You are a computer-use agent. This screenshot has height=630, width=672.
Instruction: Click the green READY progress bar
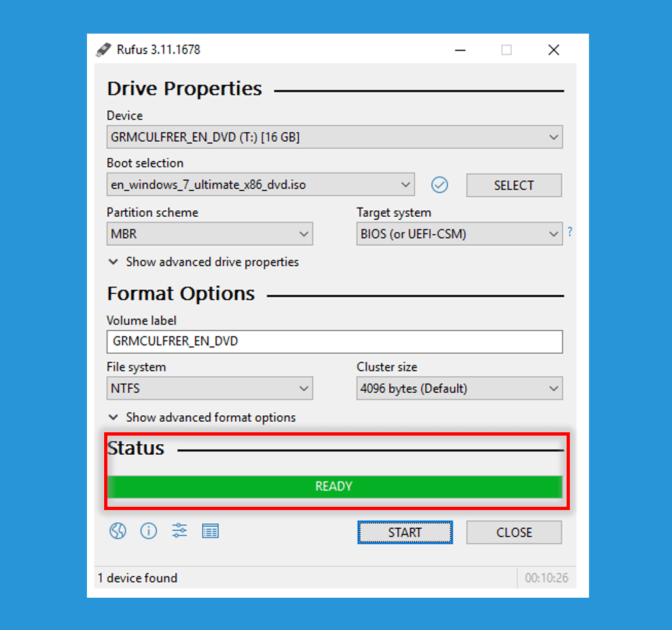334,486
